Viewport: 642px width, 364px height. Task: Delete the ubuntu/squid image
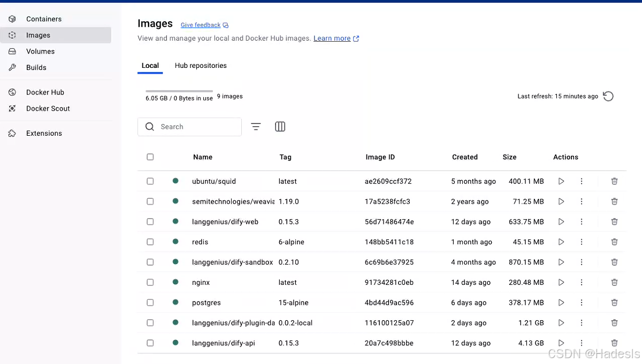614,181
